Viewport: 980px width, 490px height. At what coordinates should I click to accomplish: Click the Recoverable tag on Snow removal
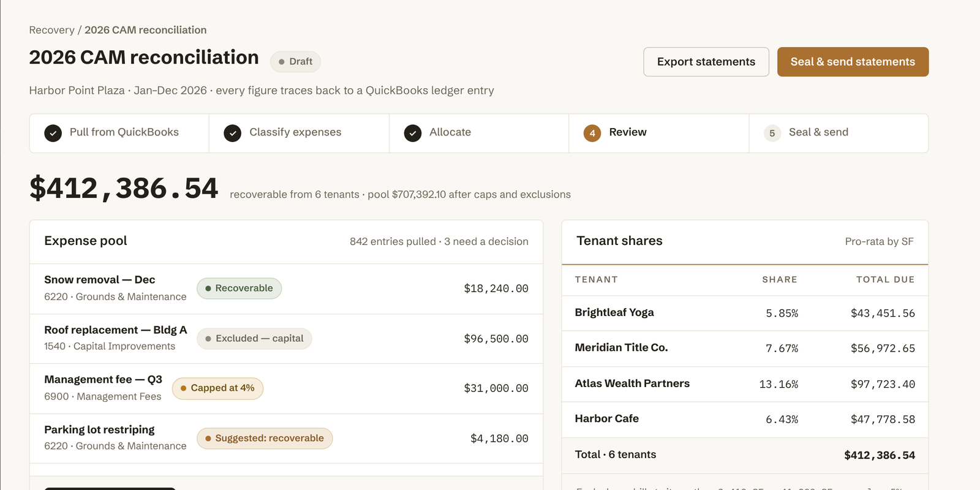click(239, 288)
